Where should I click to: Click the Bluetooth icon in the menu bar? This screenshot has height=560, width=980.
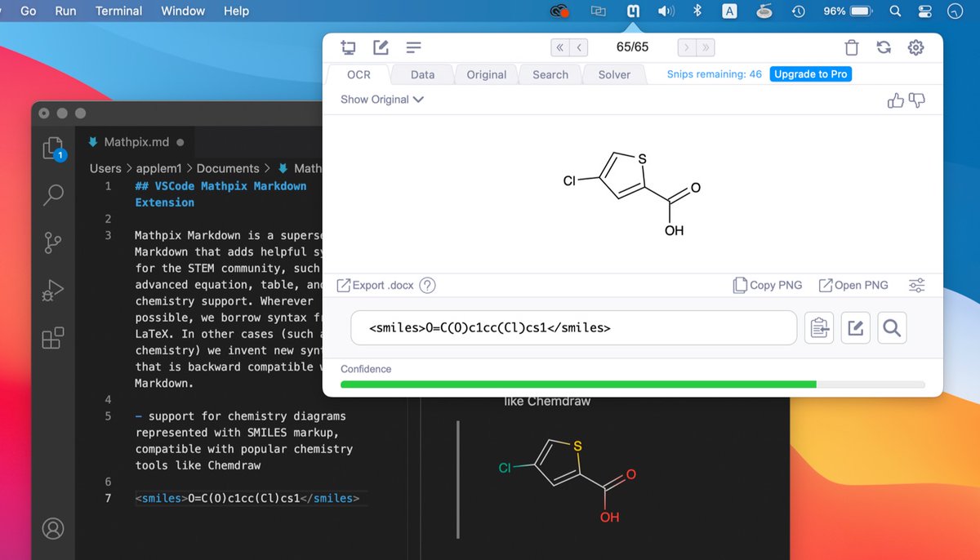coord(697,11)
